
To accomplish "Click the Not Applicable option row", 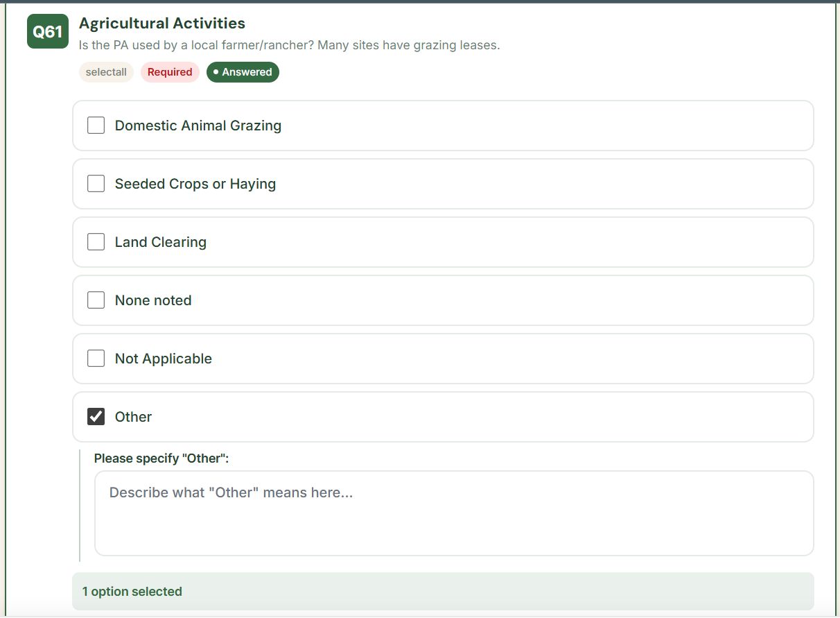I will [x=443, y=358].
